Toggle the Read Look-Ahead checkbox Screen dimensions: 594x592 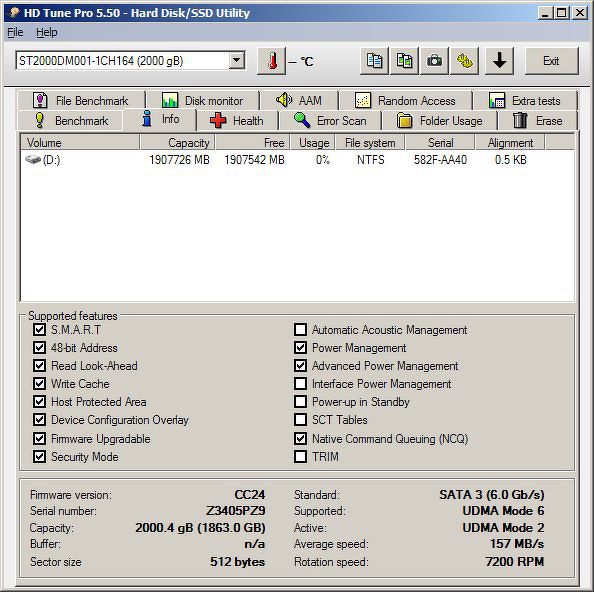(x=39, y=366)
